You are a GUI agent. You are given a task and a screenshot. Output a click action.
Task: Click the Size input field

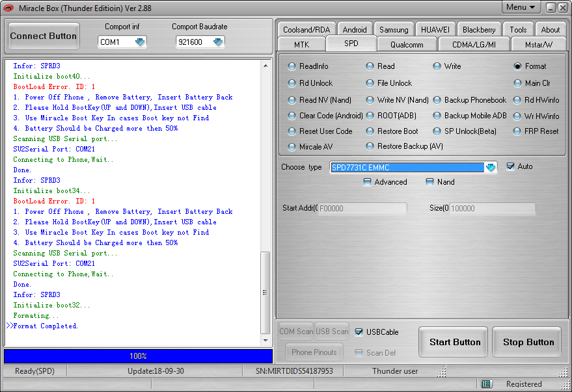point(492,209)
